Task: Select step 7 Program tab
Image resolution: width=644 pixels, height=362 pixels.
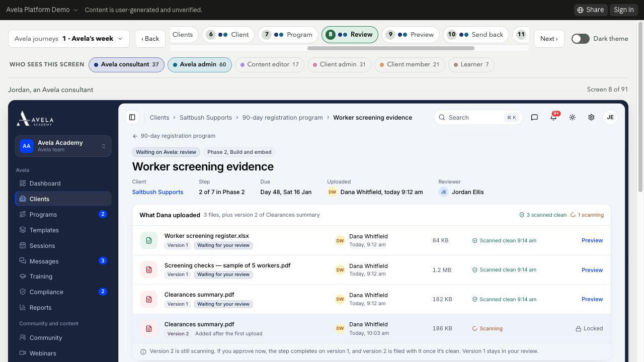Action: click(288, 35)
